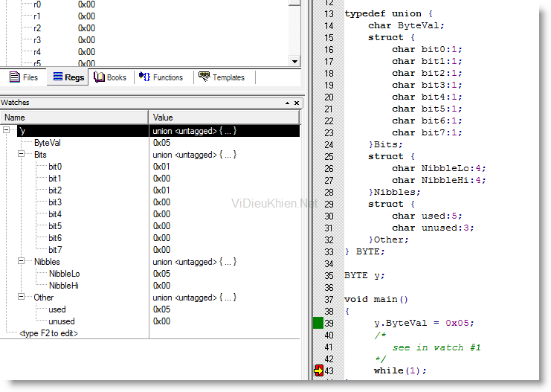This screenshot has height=392, width=551.
Task: Click the 'char bit3:1;' code line
Action: (427, 85)
